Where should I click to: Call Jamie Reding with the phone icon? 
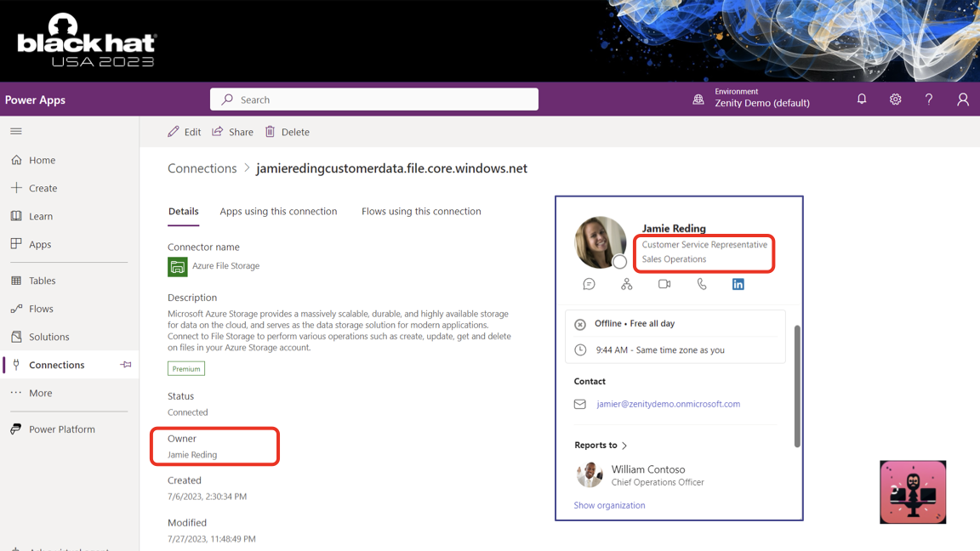(702, 284)
